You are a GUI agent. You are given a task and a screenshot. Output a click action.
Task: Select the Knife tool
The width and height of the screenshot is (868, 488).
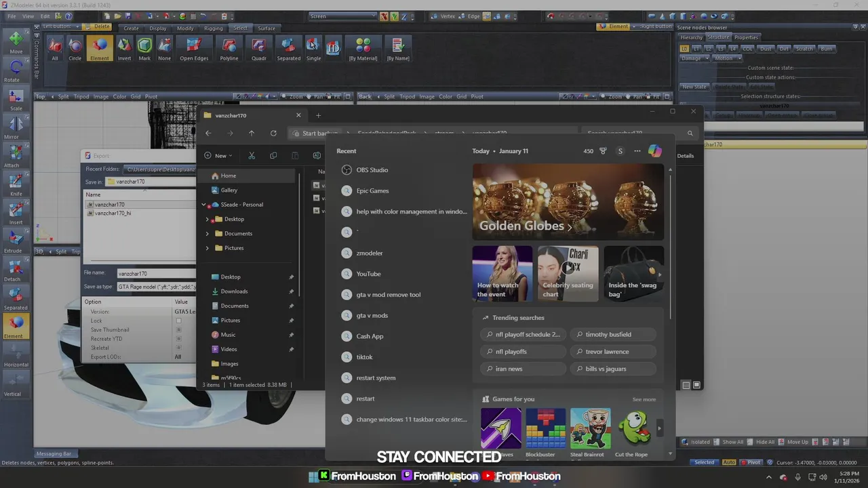pyautogui.click(x=15, y=184)
